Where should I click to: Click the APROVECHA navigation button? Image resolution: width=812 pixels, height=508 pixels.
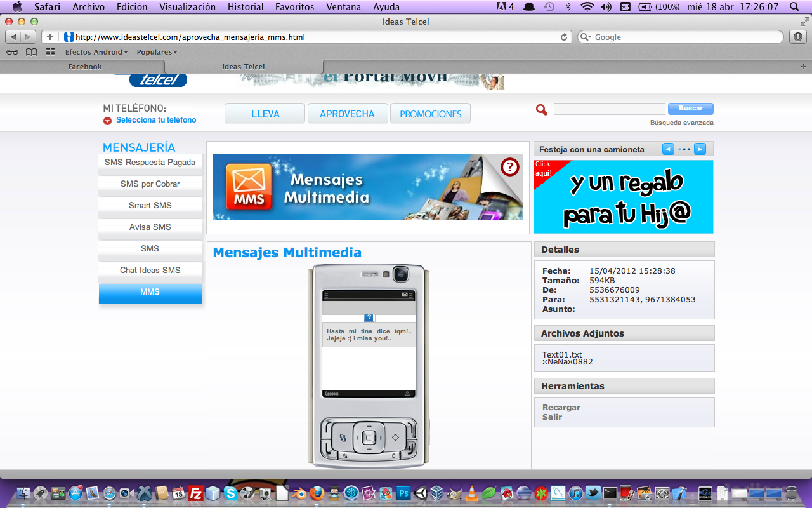coord(347,114)
